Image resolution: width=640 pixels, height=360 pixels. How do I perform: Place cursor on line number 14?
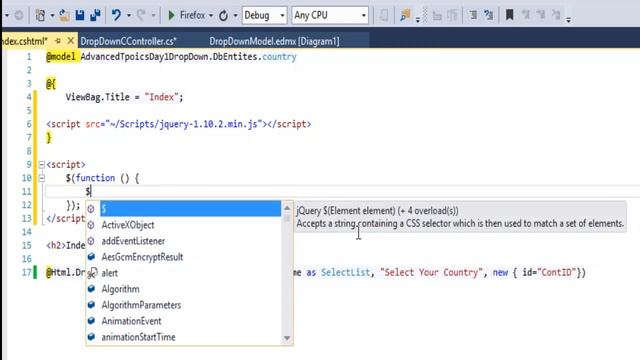tap(27, 232)
